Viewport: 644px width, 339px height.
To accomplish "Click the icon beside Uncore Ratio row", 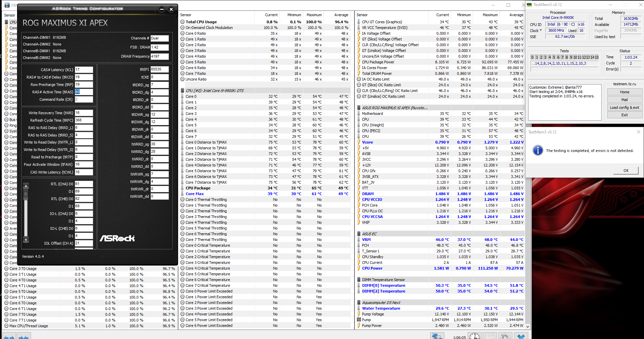I will [182, 79].
